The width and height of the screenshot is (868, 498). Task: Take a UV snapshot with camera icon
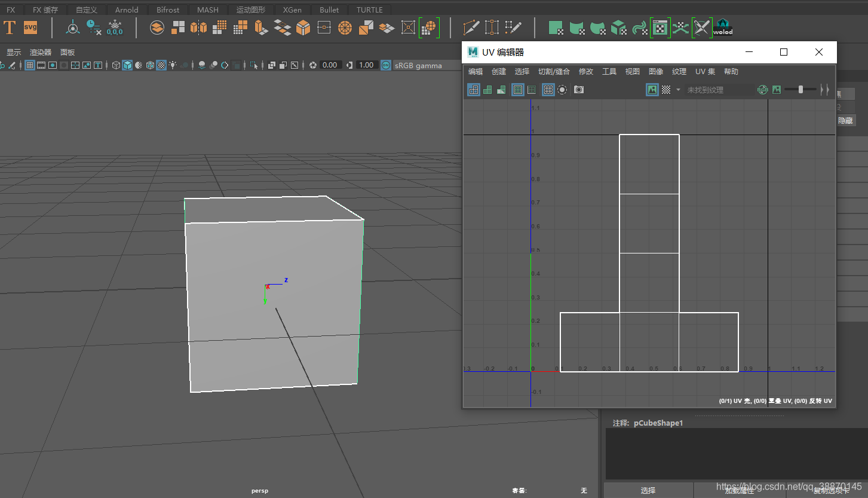579,90
